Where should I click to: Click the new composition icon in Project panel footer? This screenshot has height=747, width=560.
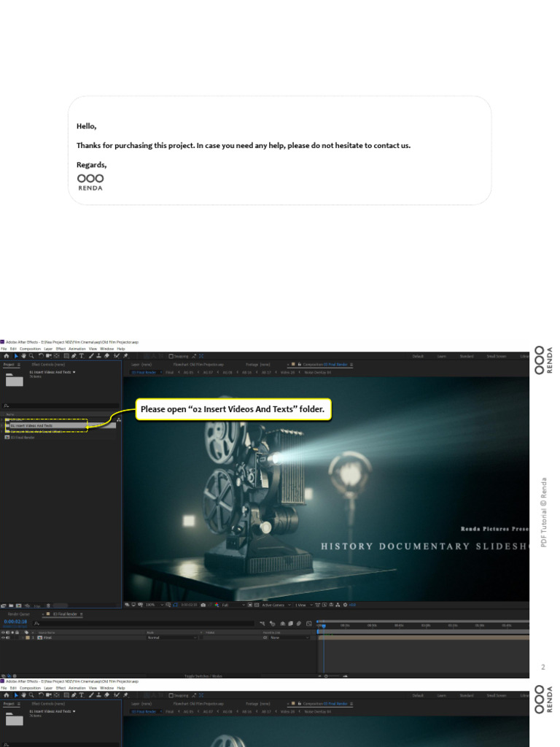[x=18, y=605]
